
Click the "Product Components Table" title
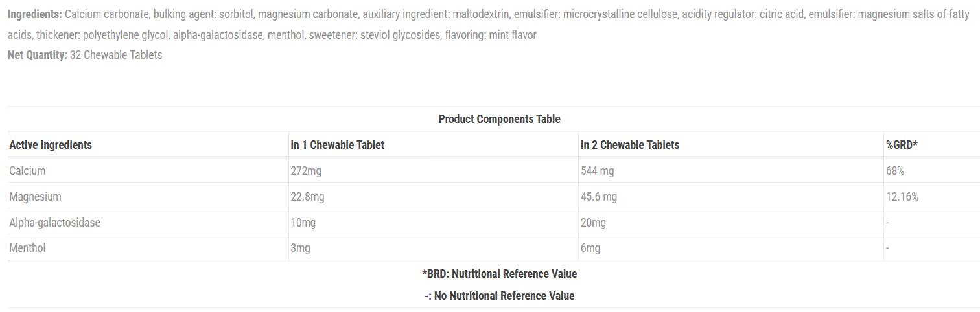pos(499,119)
